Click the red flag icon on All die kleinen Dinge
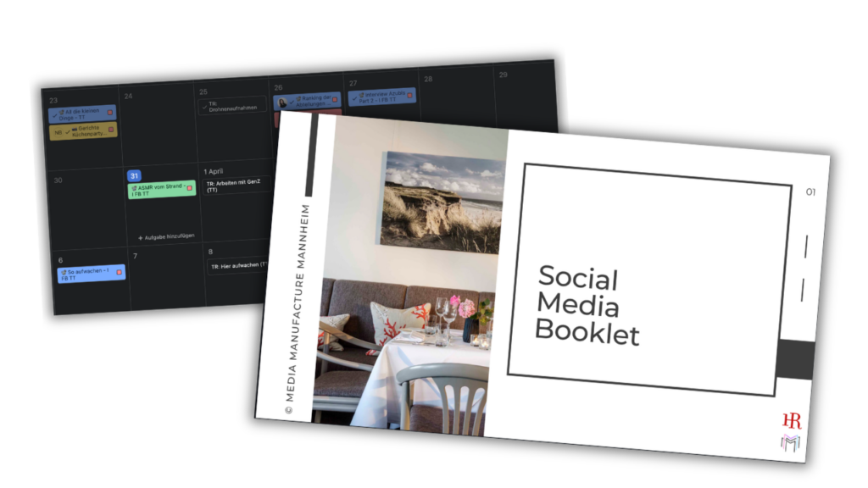The image size is (868, 488). (109, 113)
